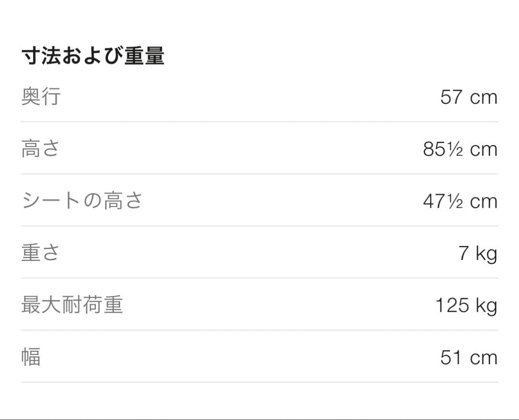Viewport: 519px width, 420px height.
Task: Click the 57 cm depth value
Action: pos(469,97)
